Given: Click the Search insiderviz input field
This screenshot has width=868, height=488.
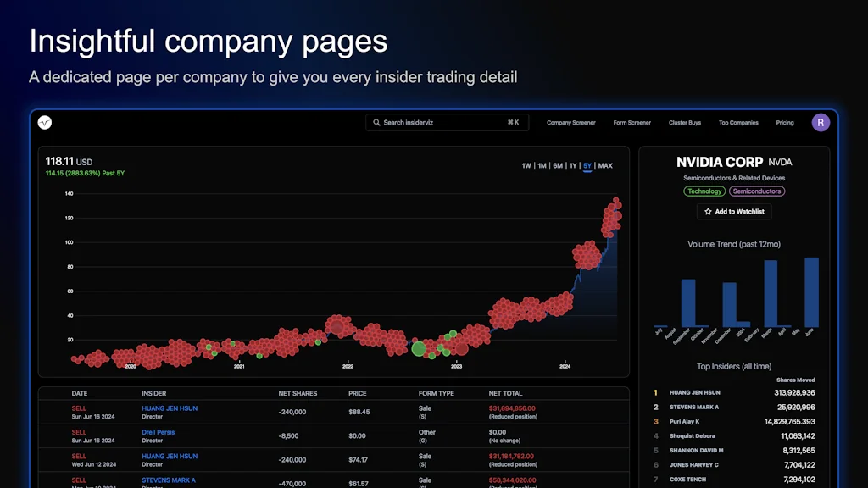Looking at the screenshot, I should pyautogui.click(x=441, y=122).
